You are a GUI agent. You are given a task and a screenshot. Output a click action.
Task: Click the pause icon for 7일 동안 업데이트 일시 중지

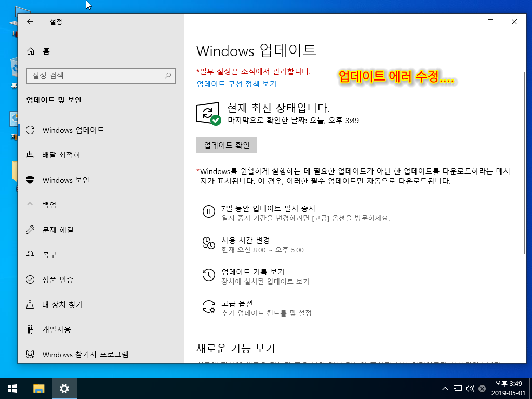click(x=209, y=211)
